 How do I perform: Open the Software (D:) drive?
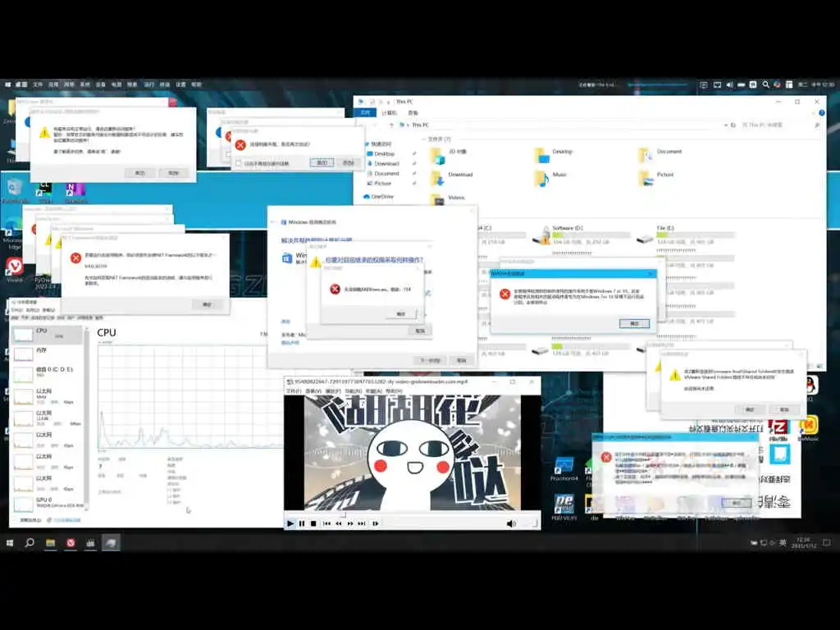(x=582, y=235)
